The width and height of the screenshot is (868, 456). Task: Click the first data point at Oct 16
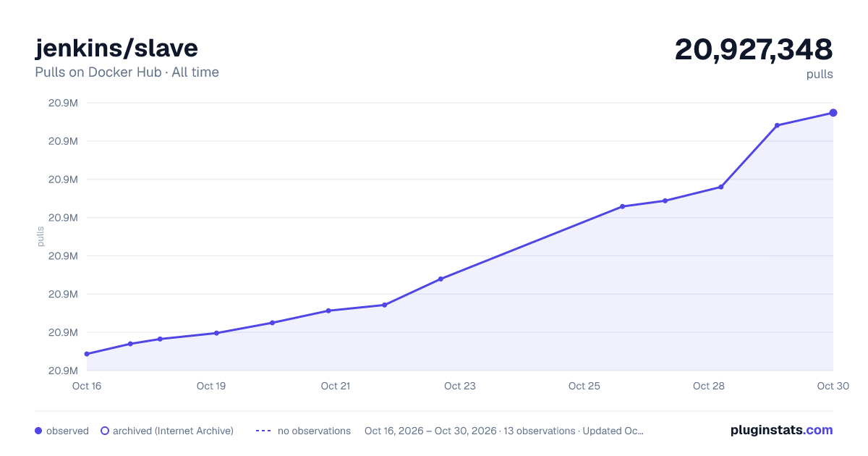[87, 354]
